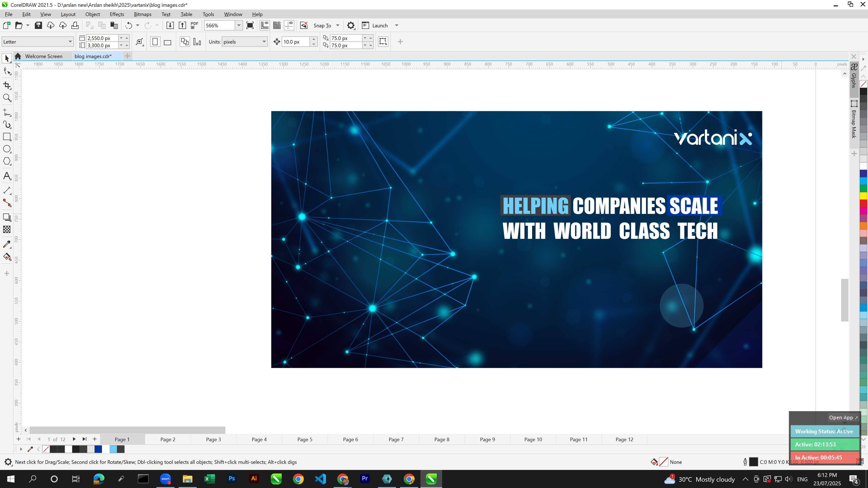Toggle Show Guidelines
The height and width of the screenshot is (488, 868).
(289, 25)
